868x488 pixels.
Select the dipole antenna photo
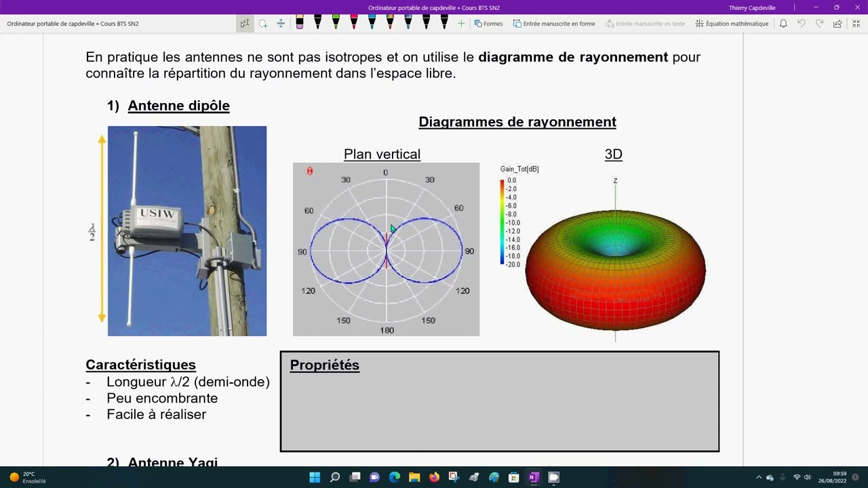pos(187,231)
